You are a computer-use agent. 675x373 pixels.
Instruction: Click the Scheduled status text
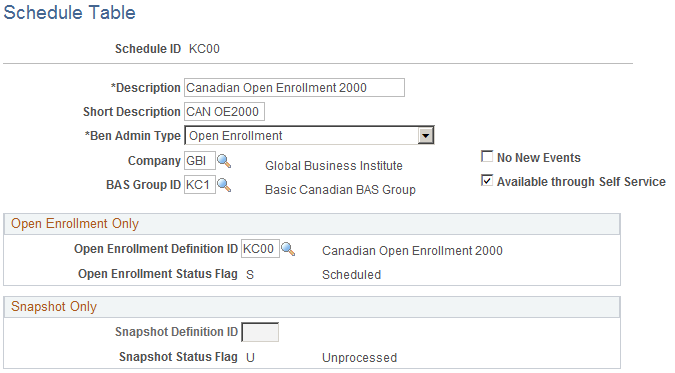tap(351, 275)
